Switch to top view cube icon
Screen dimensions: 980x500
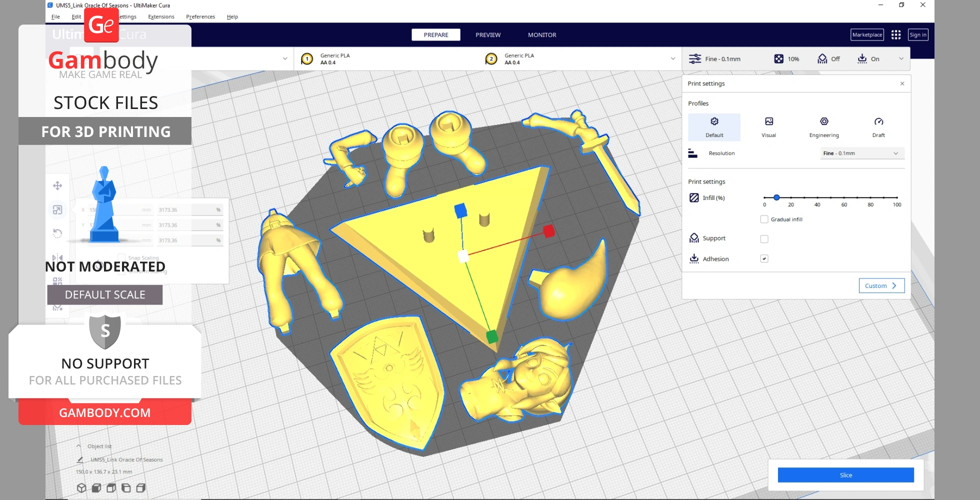point(111,488)
